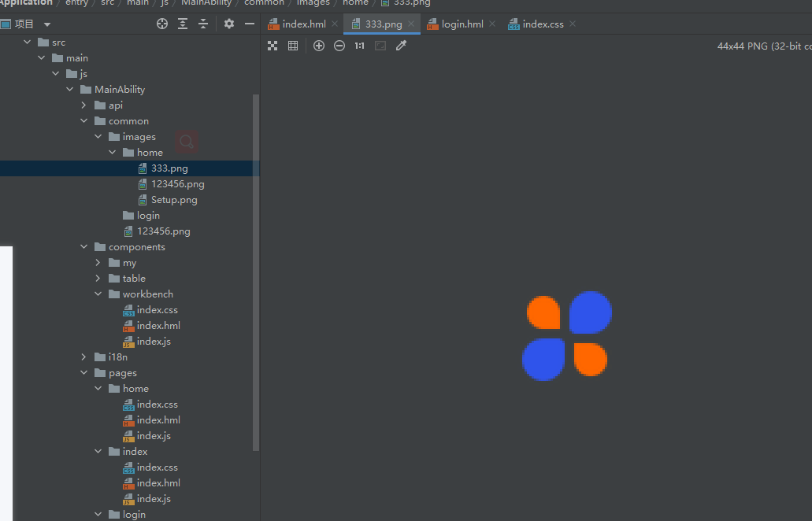Select 123456.png inside home folder

(x=171, y=183)
